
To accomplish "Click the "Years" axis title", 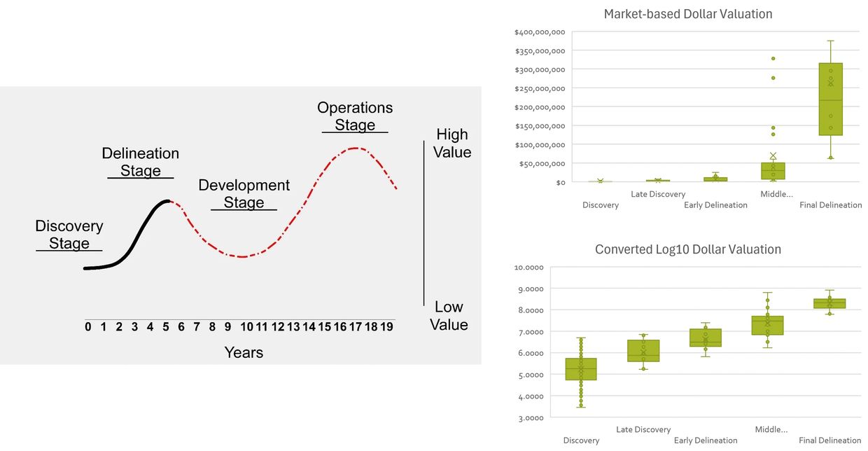I will click(x=244, y=352).
